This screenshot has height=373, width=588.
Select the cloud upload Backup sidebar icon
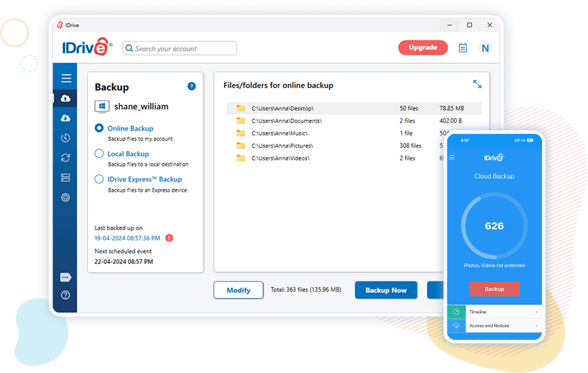tap(66, 98)
